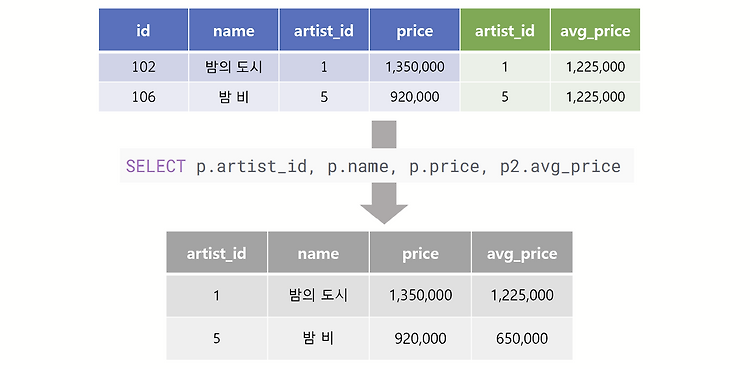Select '밤의 도시' in the top table
The image size is (750, 369).
[233, 67]
